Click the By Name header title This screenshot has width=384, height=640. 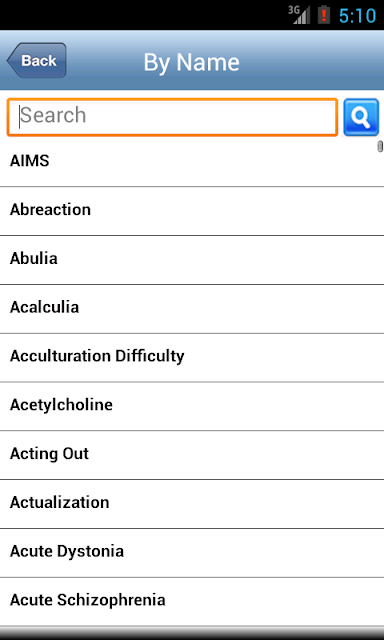191,62
